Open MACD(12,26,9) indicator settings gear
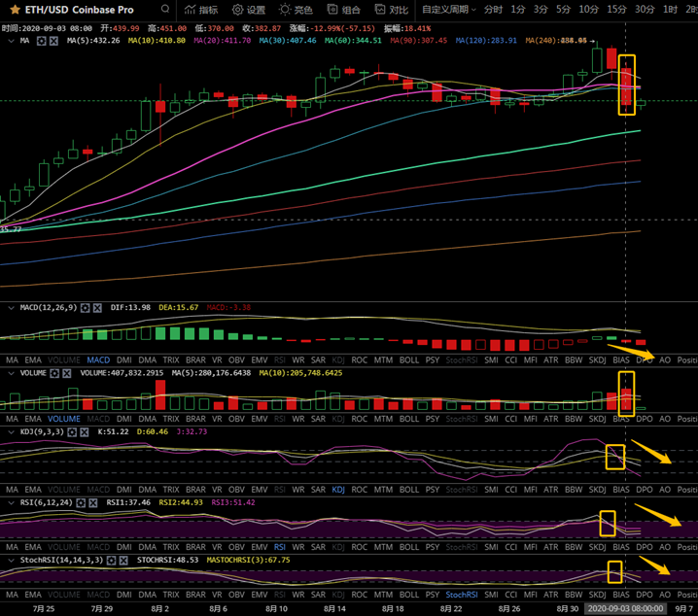Viewport: 698px width, 616px height. (86, 308)
